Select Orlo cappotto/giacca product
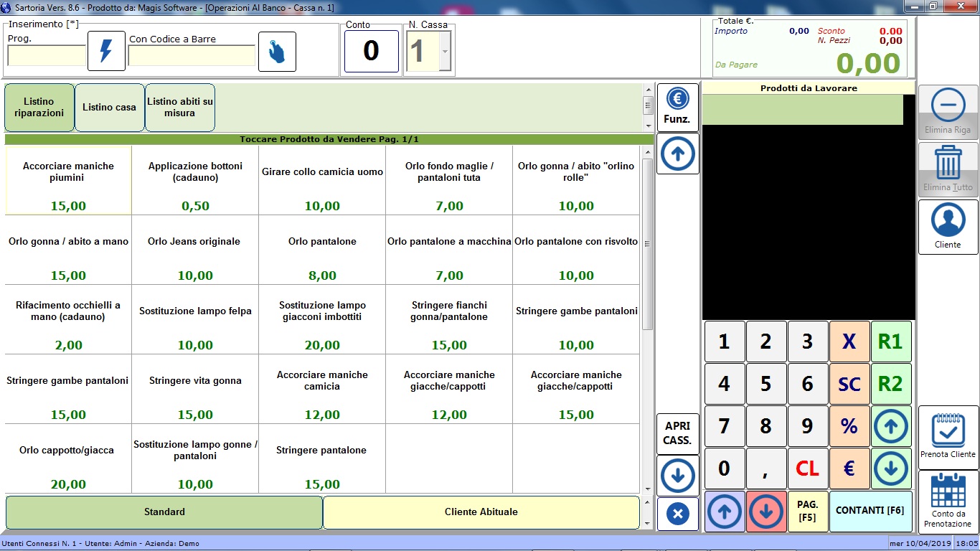The width and height of the screenshot is (980, 551). [68, 459]
